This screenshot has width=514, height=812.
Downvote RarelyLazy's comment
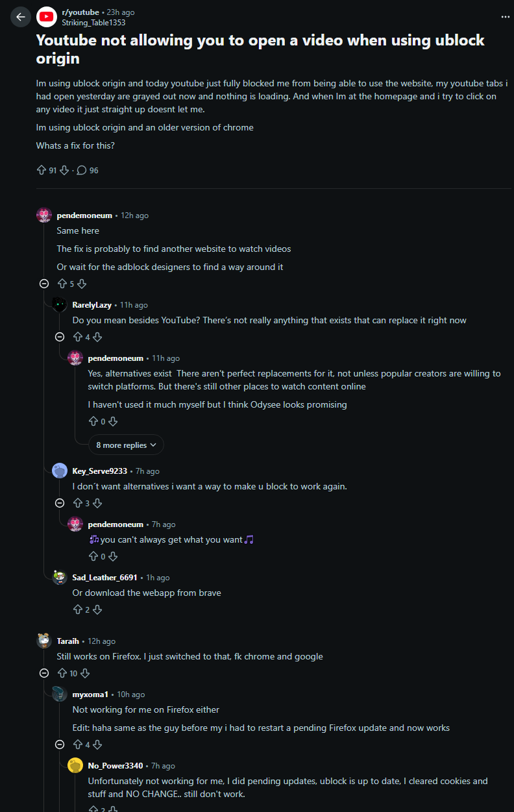tap(97, 337)
